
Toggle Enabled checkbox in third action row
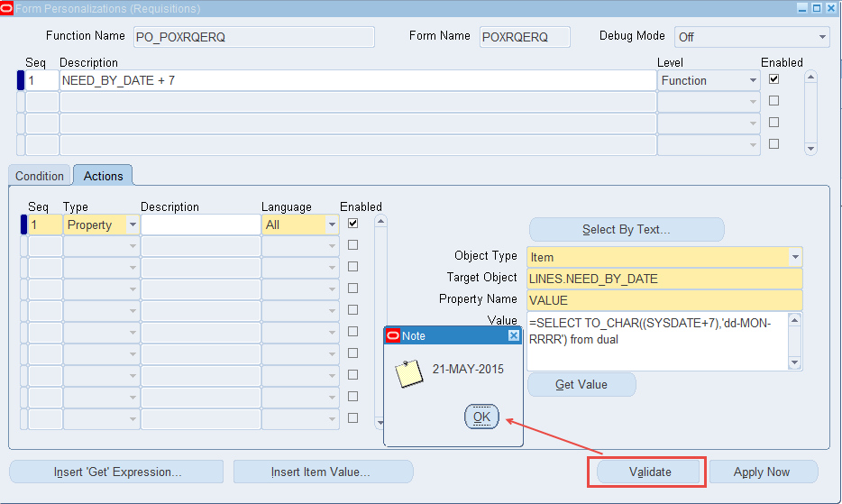pos(352,267)
